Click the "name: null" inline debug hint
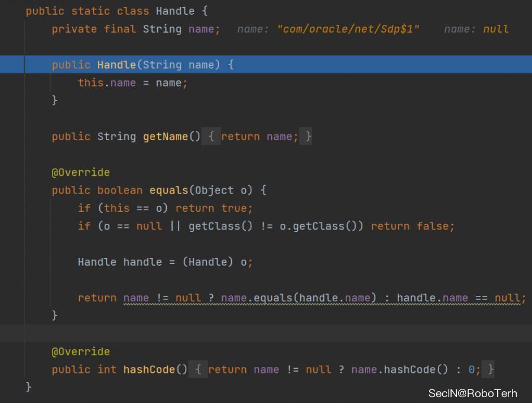The width and height of the screenshot is (532, 403). point(476,29)
